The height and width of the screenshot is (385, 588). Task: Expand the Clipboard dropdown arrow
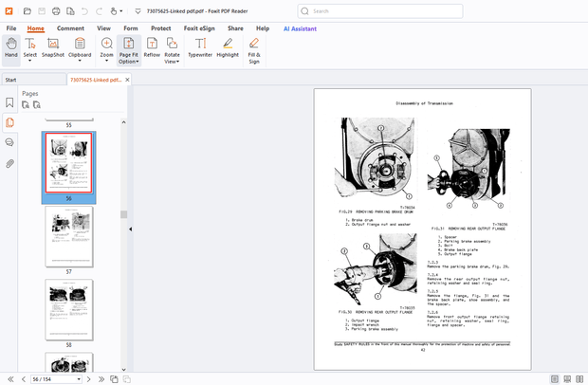pos(80,61)
